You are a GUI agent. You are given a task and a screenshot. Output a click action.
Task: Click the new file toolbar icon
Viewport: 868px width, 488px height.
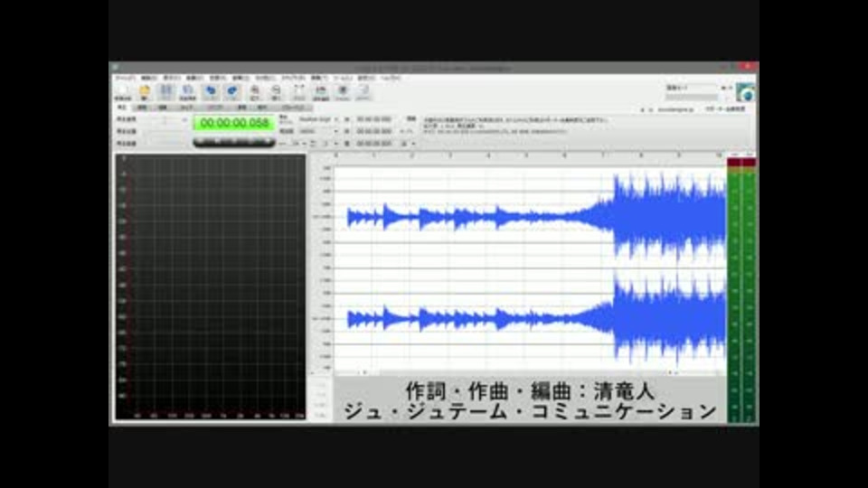pos(123,92)
